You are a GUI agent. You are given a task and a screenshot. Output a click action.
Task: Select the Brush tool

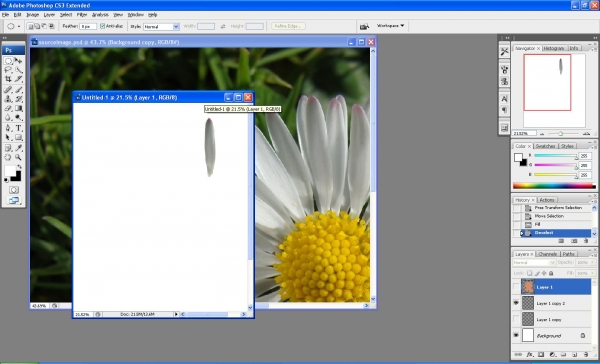tap(18, 90)
